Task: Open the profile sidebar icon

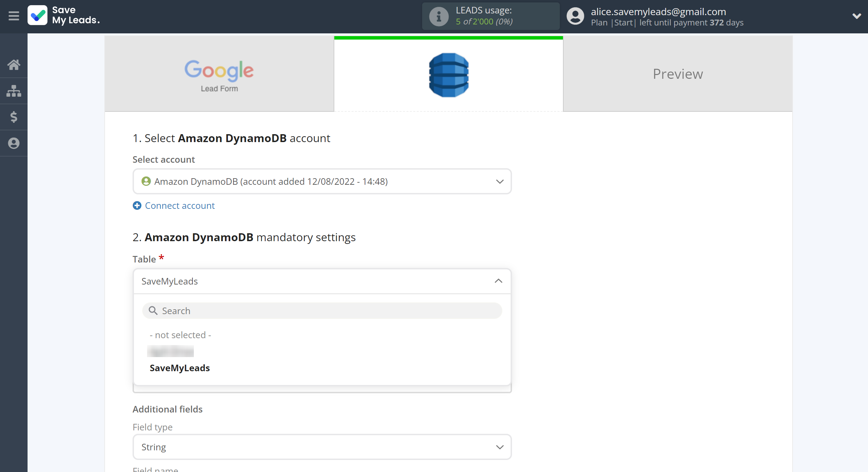Action: (x=14, y=143)
